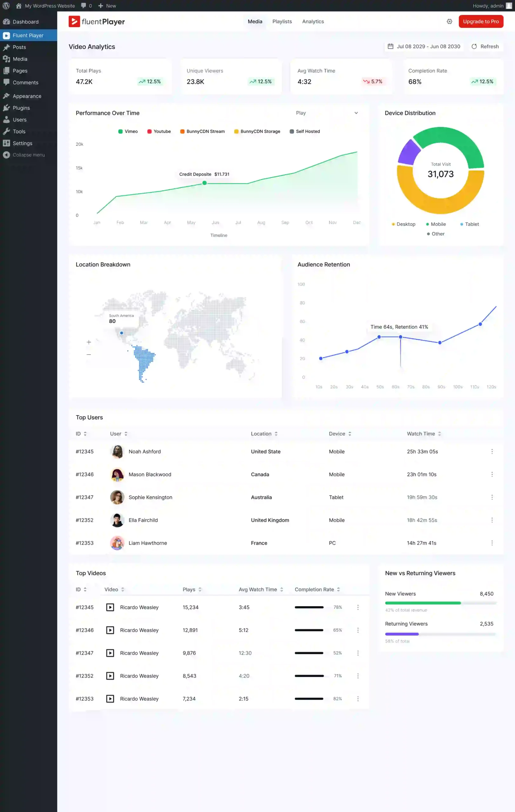Open the kebab menu for Noah Ashford
Viewport: 515px width, 812px height.
[492, 452]
